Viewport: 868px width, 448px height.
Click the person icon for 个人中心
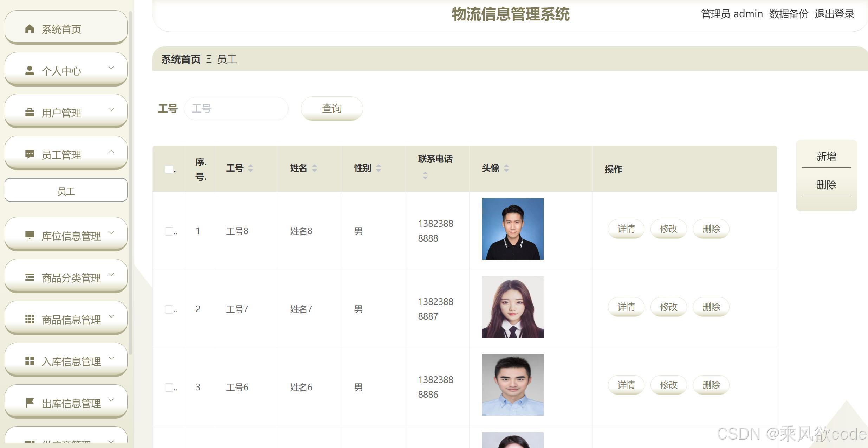[30, 70]
